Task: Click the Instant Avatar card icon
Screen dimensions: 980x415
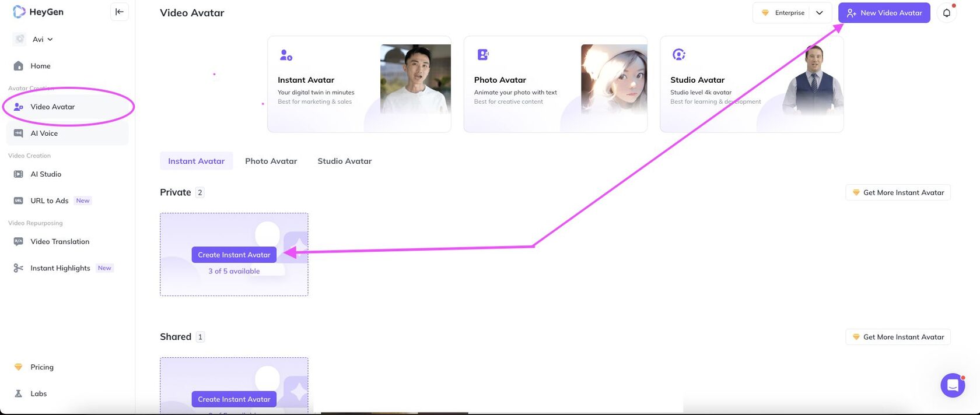Action: (x=286, y=55)
